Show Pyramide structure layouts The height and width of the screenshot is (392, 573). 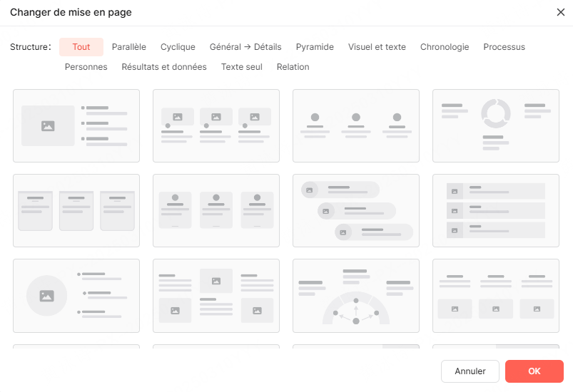click(315, 47)
